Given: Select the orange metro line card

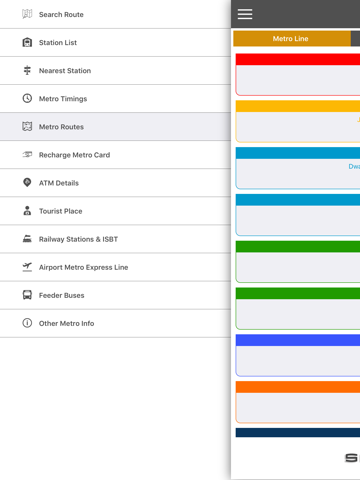Looking at the screenshot, I should click(298, 402).
